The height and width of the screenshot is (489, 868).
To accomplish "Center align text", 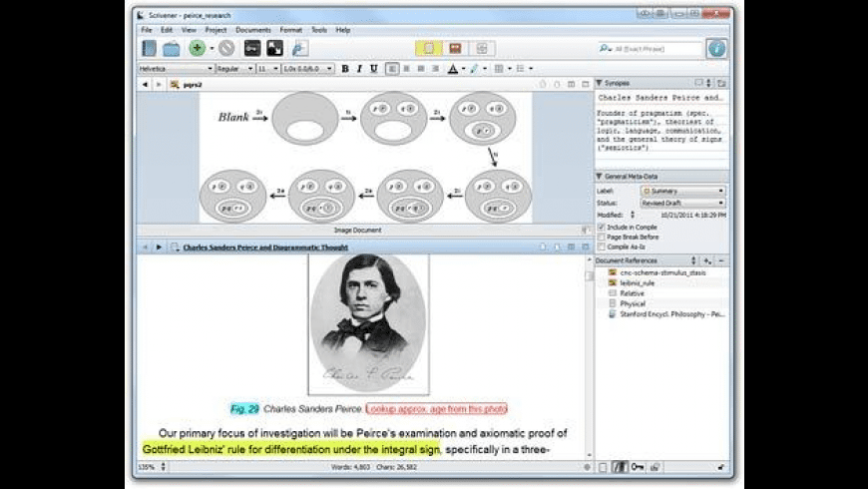I will coord(406,69).
